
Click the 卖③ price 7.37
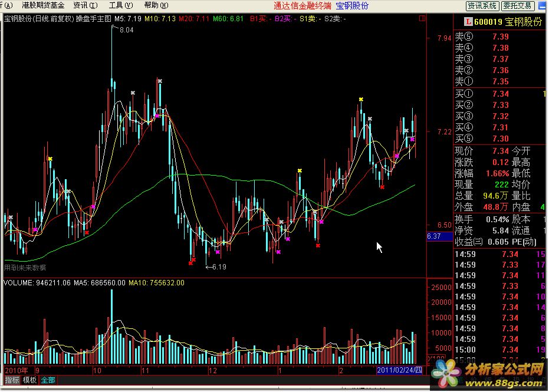(x=500, y=59)
